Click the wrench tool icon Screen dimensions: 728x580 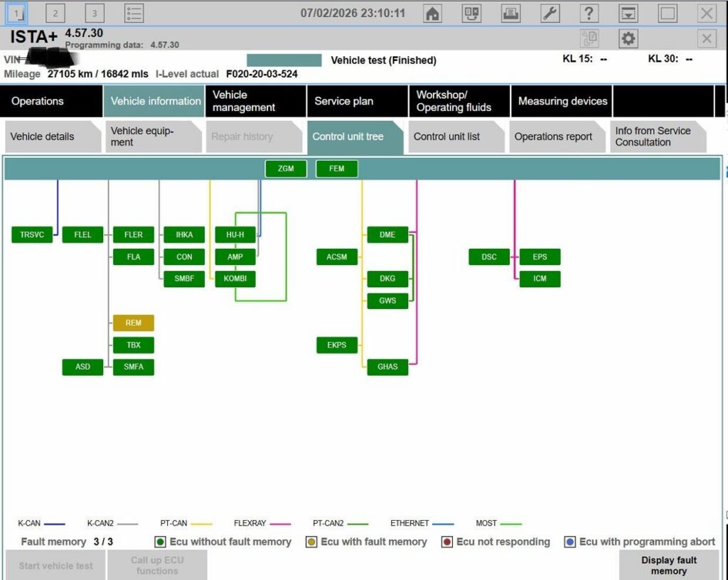click(x=550, y=14)
